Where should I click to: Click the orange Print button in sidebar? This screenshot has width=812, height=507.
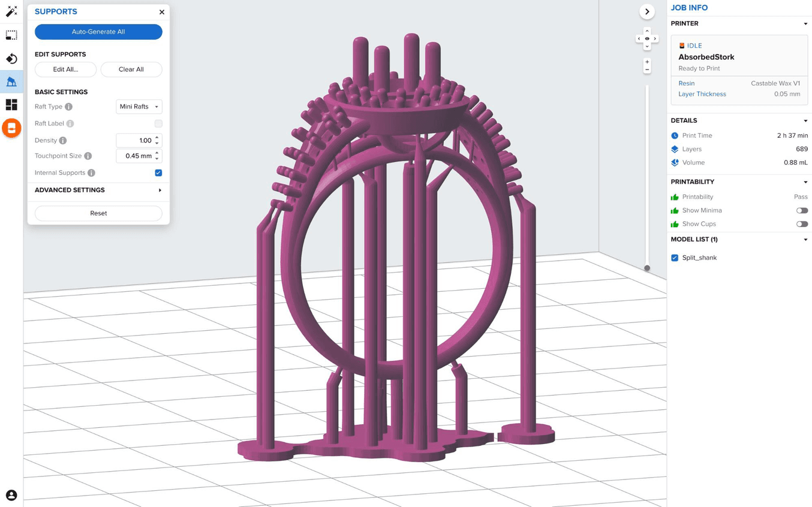click(11, 128)
